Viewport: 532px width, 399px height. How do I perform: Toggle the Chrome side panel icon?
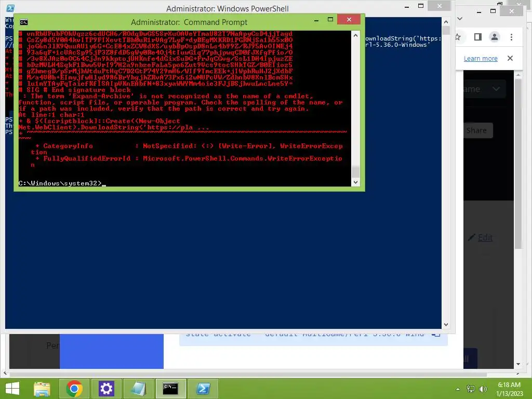(478, 37)
